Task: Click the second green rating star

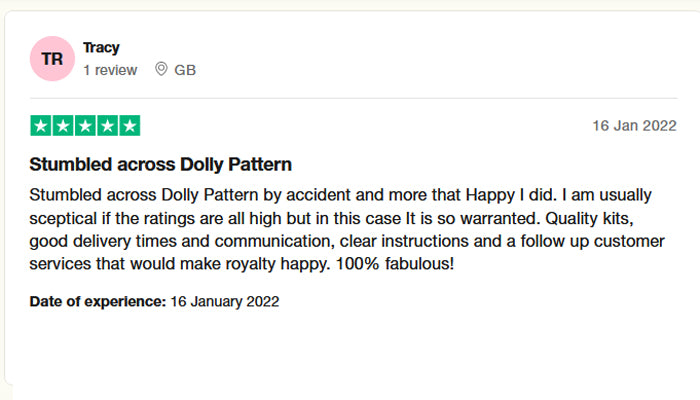Action: [63, 126]
